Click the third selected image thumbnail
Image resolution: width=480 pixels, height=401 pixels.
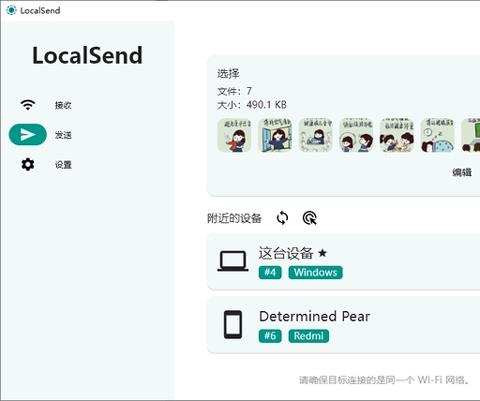316,135
